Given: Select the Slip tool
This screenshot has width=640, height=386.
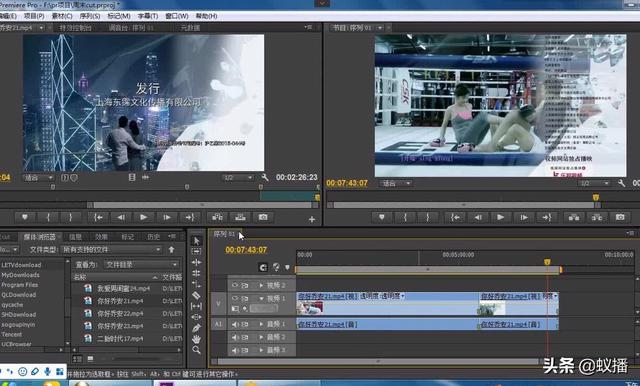Looking at the screenshot, I should click(196, 306).
